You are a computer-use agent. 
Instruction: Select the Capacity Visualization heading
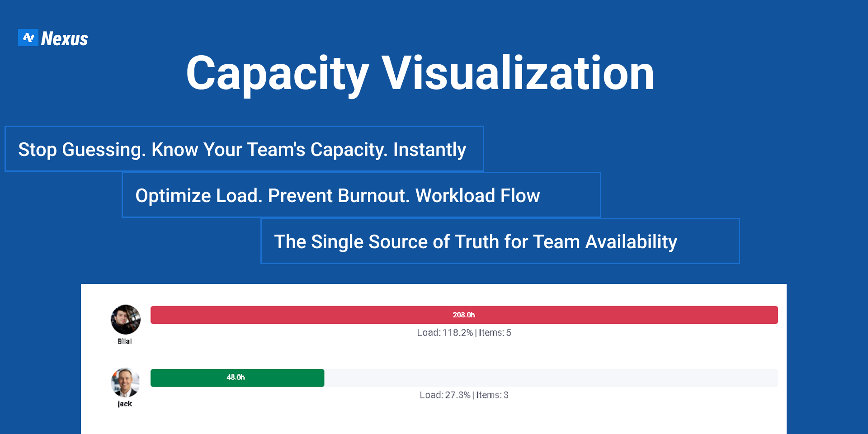tap(420, 73)
